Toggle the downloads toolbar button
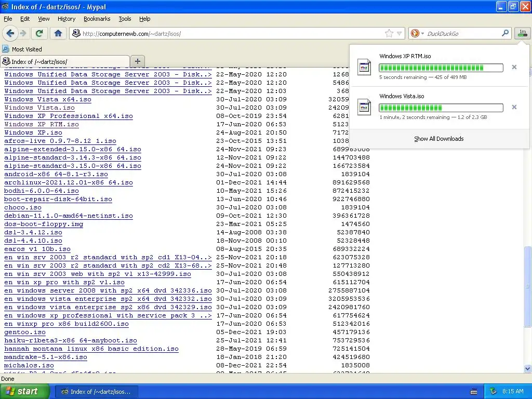Viewport: 532px width, 399px height. pyautogui.click(x=523, y=33)
